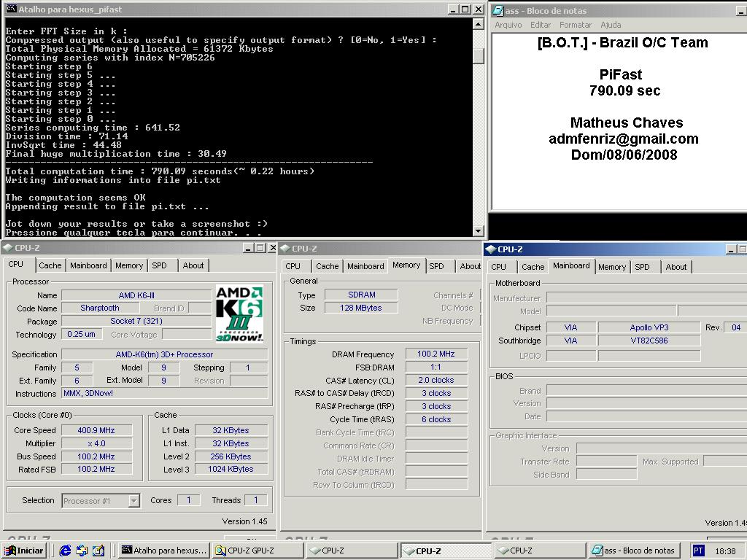Click the Rated FSB value '100.2 MHz'
This screenshot has height=560, width=747.
pyautogui.click(x=96, y=470)
